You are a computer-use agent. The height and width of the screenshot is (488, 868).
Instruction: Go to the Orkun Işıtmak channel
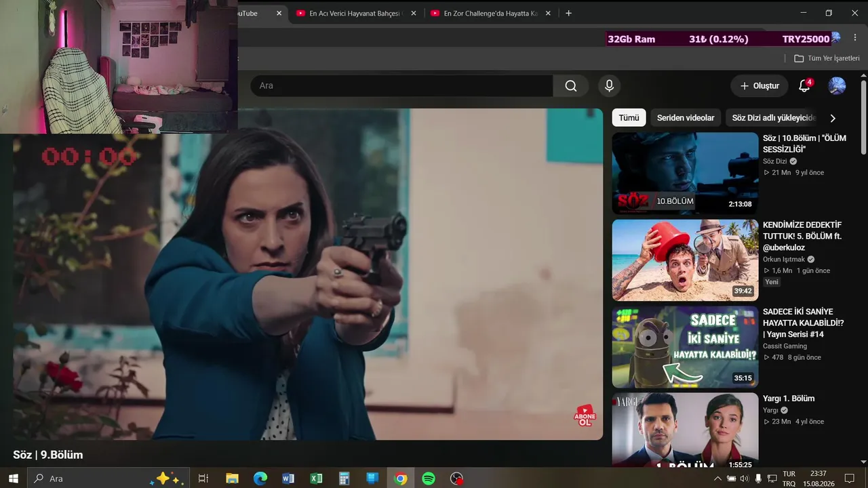783,259
